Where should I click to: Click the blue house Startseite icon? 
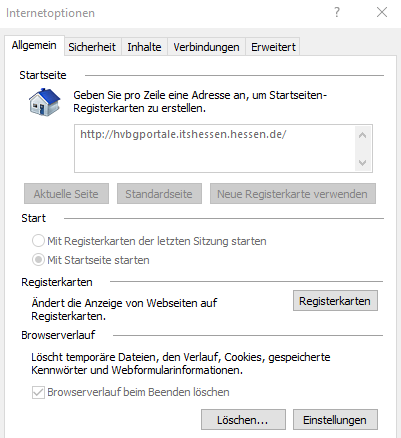45,102
